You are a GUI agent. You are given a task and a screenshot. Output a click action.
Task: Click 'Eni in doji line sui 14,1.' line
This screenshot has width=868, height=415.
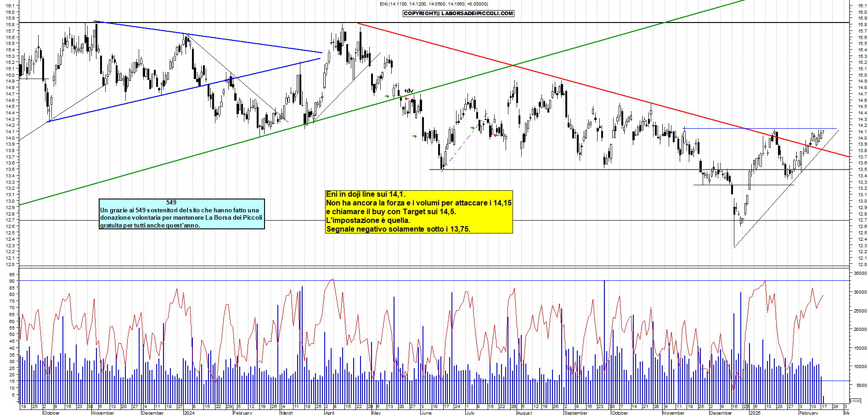366,194
